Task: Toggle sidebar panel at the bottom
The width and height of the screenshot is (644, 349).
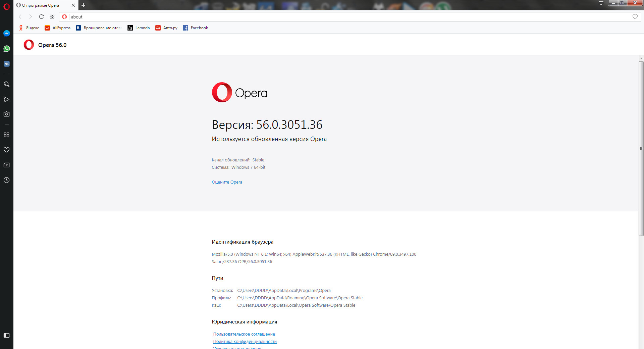Action: [x=6, y=335]
